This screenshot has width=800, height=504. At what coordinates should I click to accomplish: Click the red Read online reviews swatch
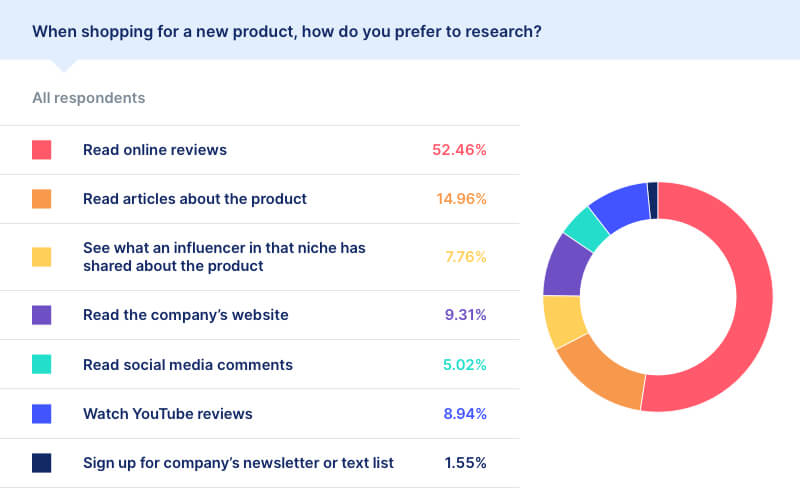pyautogui.click(x=41, y=150)
